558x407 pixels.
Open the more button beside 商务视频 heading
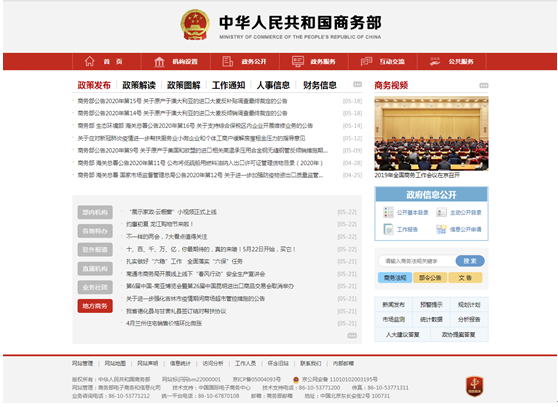[x=484, y=85]
